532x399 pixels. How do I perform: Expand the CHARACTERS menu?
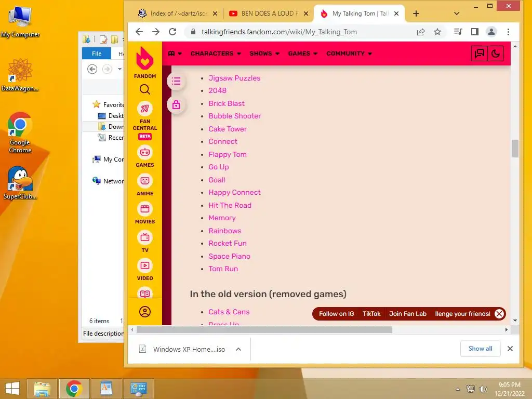(x=216, y=54)
